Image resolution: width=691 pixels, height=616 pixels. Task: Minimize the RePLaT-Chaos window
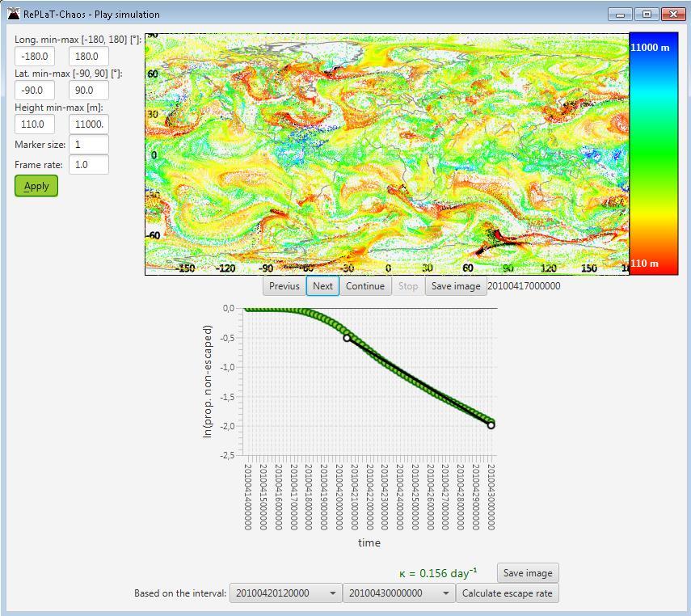pyautogui.click(x=620, y=15)
